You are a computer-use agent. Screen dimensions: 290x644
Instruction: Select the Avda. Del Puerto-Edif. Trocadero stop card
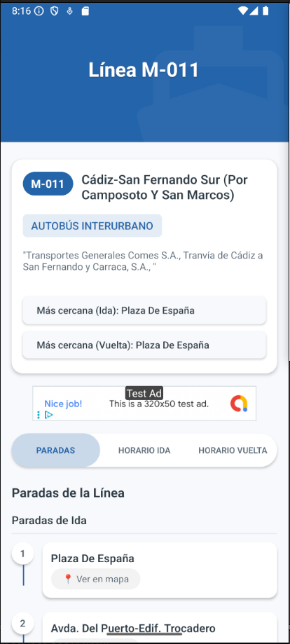[x=160, y=628]
